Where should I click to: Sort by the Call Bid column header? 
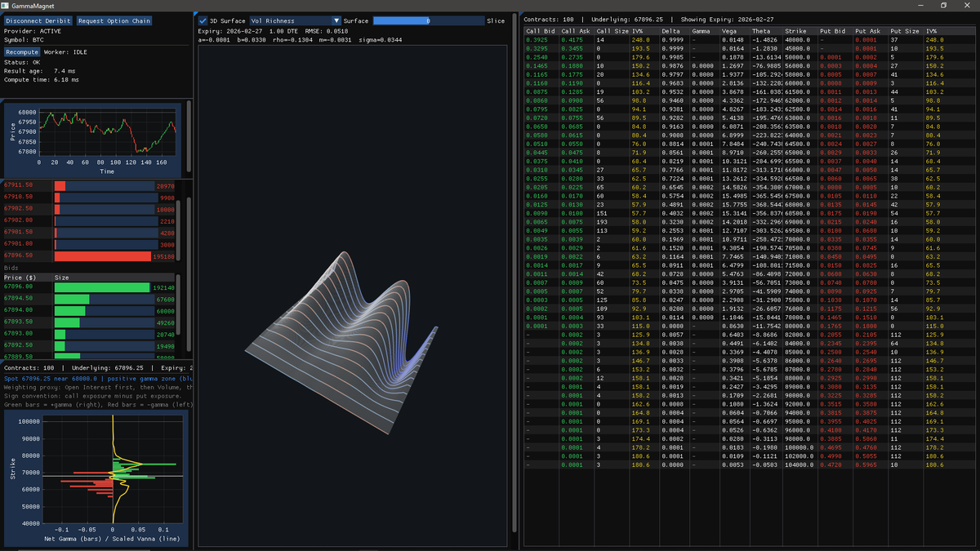tap(541, 30)
